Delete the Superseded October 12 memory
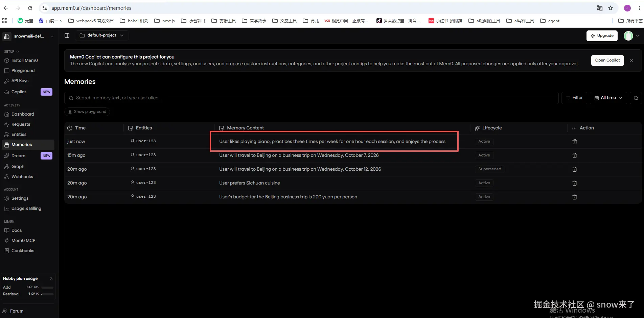The image size is (644, 318). (x=574, y=169)
